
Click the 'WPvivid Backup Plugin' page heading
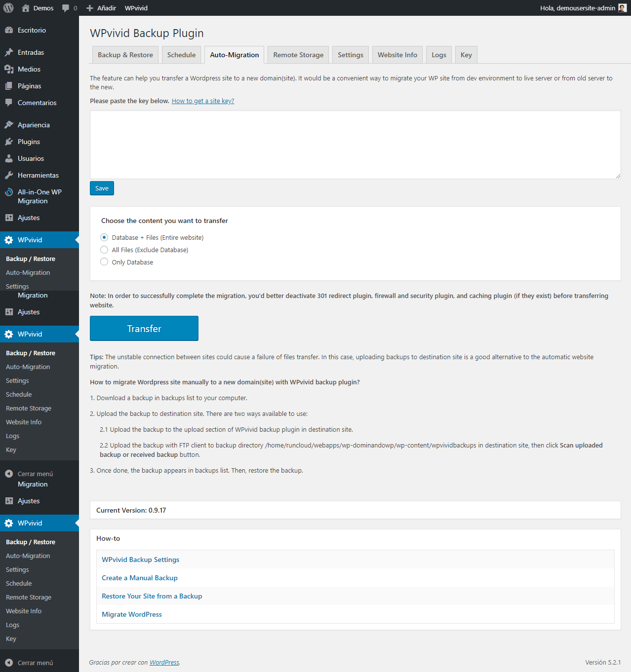pos(147,33)
